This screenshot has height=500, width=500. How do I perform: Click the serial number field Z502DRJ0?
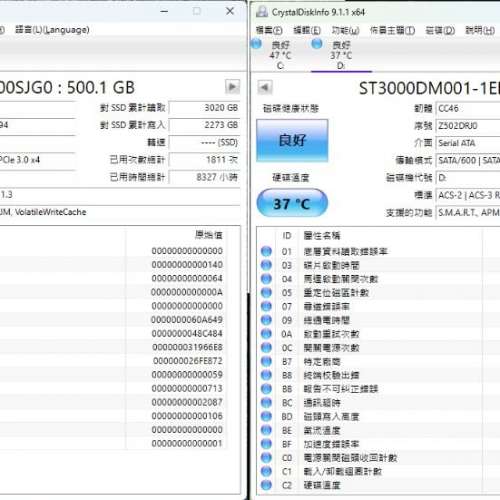[x=468, y=126]
